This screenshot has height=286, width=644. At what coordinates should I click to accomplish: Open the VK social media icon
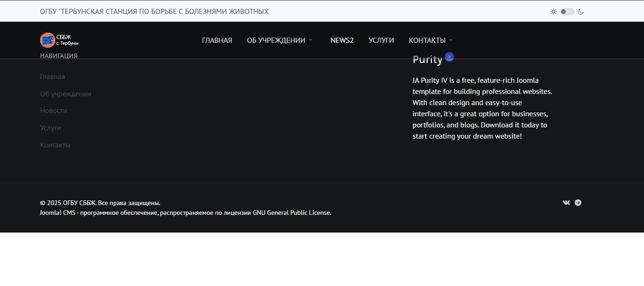point(566,203)
